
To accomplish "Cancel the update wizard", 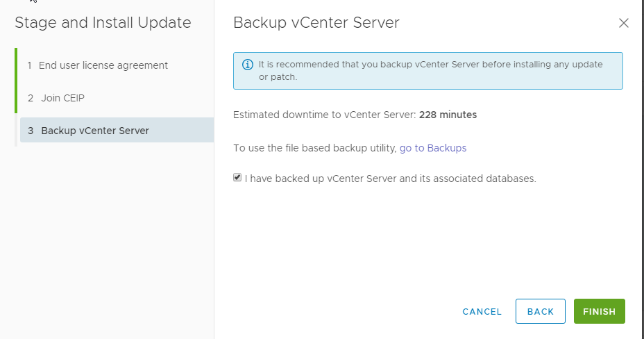I will (482, 311).
